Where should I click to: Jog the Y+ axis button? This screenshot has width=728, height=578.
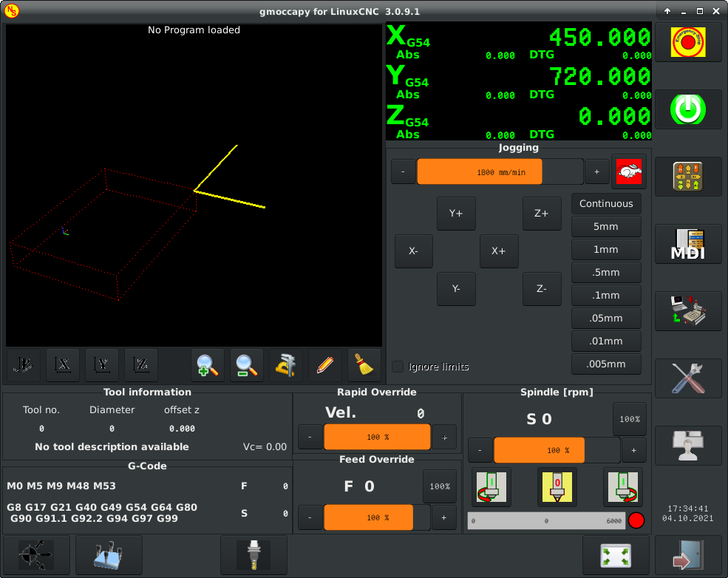457,214
